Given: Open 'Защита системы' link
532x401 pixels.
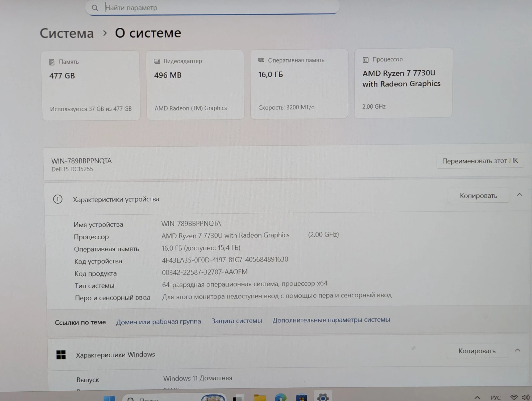Looking at the screenshot, I should pyautogui.click(x=237, y=321).
